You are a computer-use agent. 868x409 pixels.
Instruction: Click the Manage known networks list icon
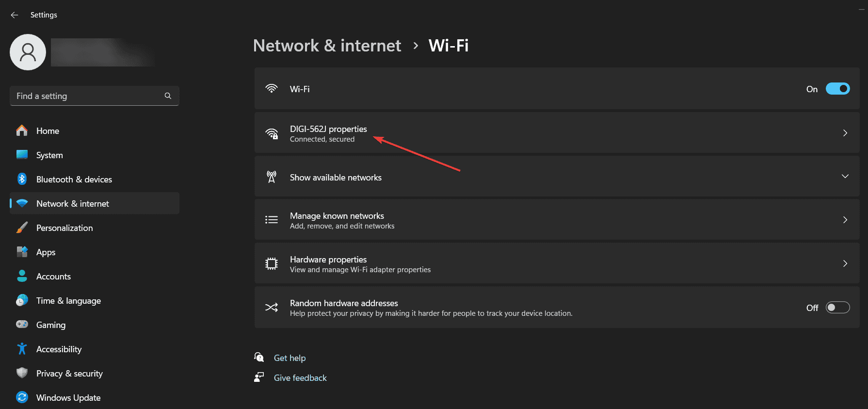272,220
